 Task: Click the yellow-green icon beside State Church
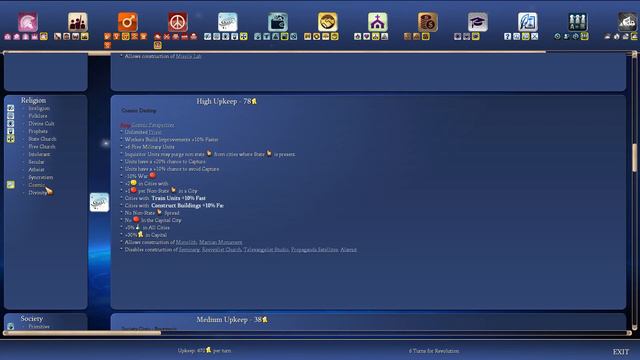pyautogui.click(x=11, y=139)
